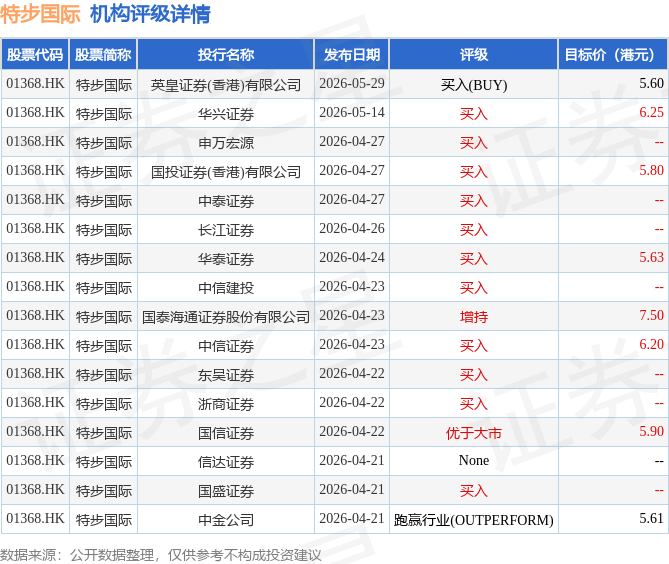
Task: Click 跑赢行业(OUTPERFORM) rating cell
Action: point(474,520)
